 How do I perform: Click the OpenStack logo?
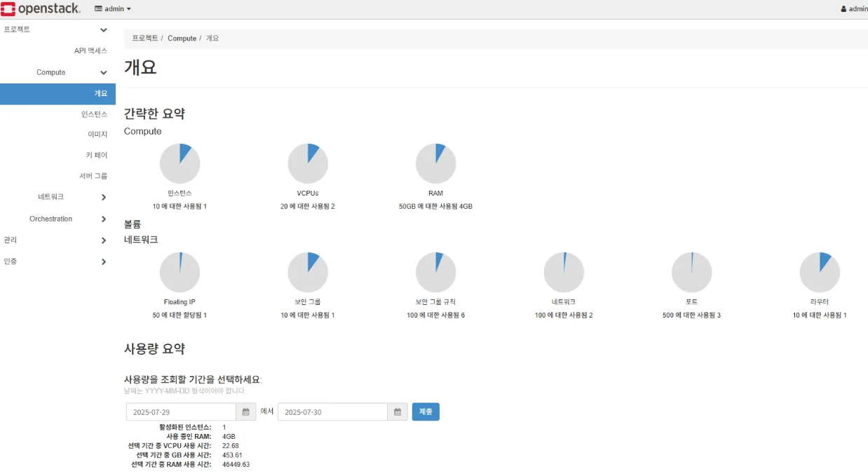coord(41,9)
